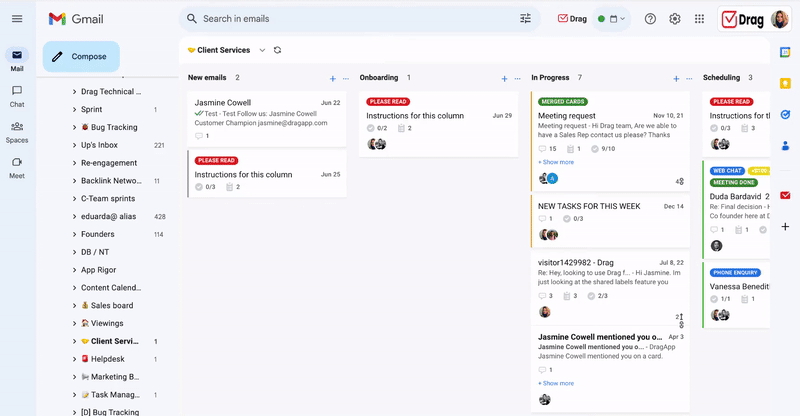Screen dimensions: 800x416
Task: Open the Chat section in left rail
Action: click(x=17, y=96)
